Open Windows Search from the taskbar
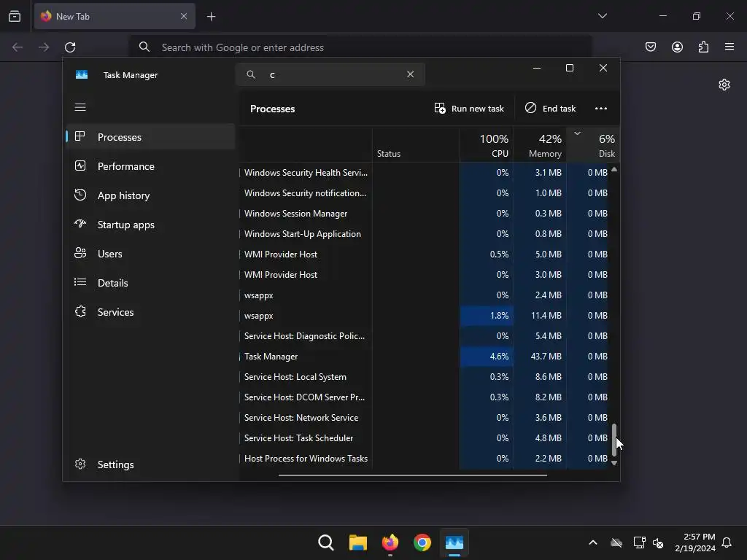 [326, 542]
